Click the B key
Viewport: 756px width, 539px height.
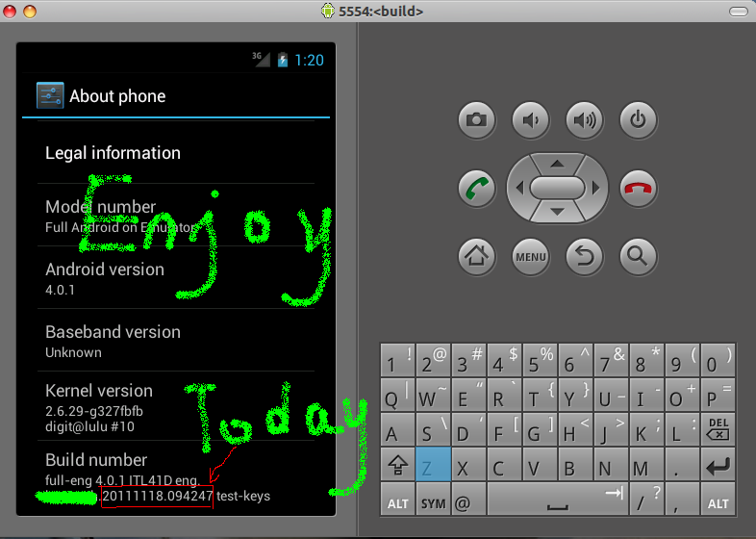click(576, 465)
